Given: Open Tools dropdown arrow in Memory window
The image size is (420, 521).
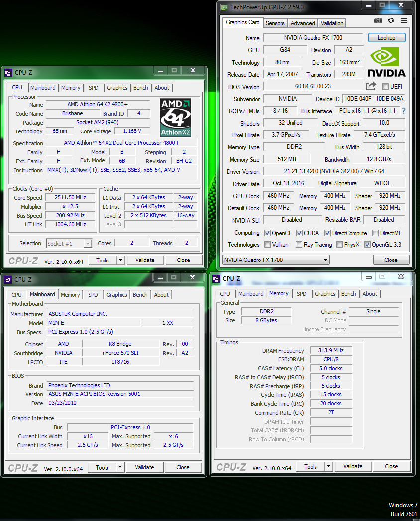Looking at the screenshot, I should [x=329, y=466].
